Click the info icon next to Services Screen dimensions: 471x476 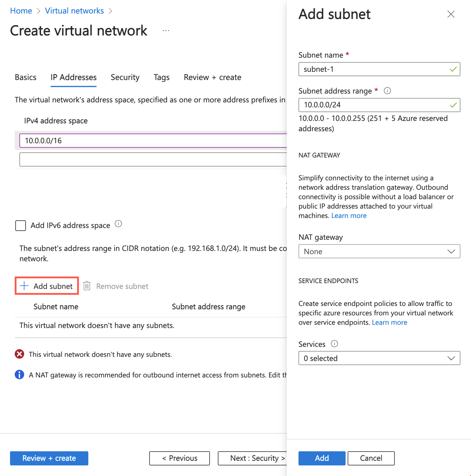(x=334, y=344)
